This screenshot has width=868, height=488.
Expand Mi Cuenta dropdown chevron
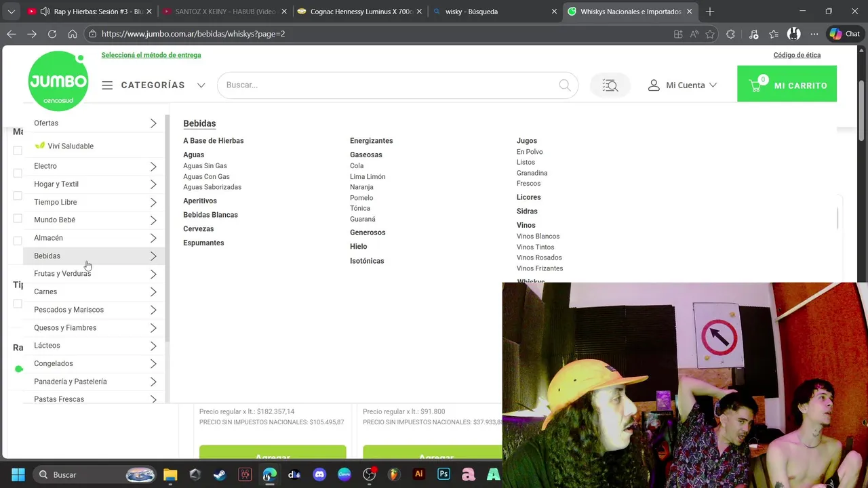tap(713, 85)
